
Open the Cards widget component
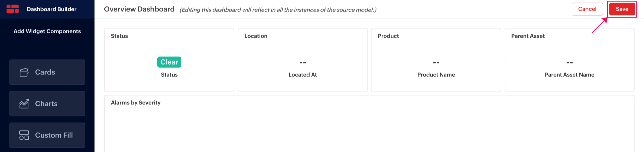click(47, 72)
